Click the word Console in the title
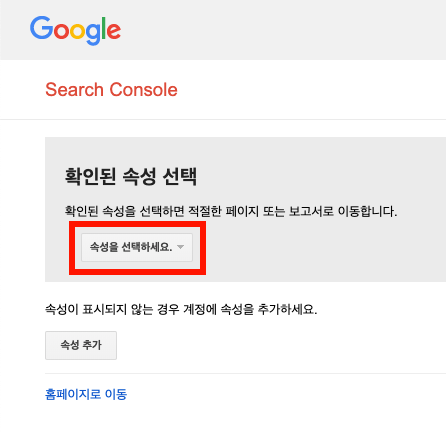This screenshot has width=446, height=436. [x=144, y=90]
